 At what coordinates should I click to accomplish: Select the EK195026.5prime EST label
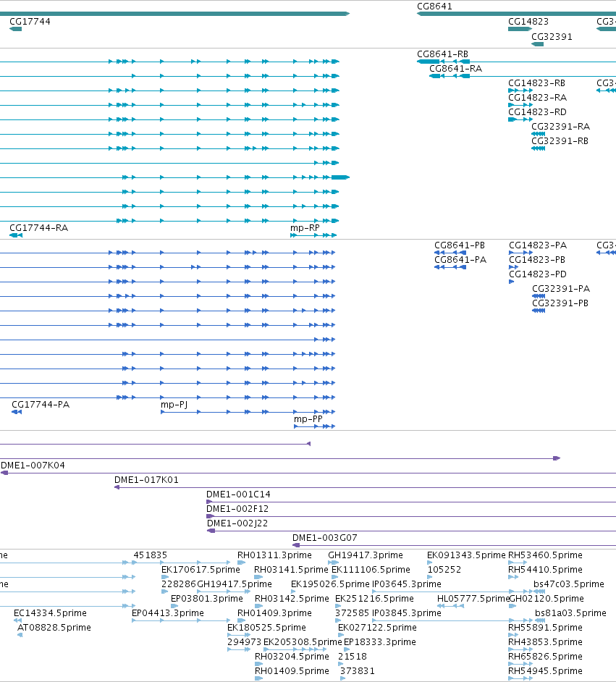(330, 584)
